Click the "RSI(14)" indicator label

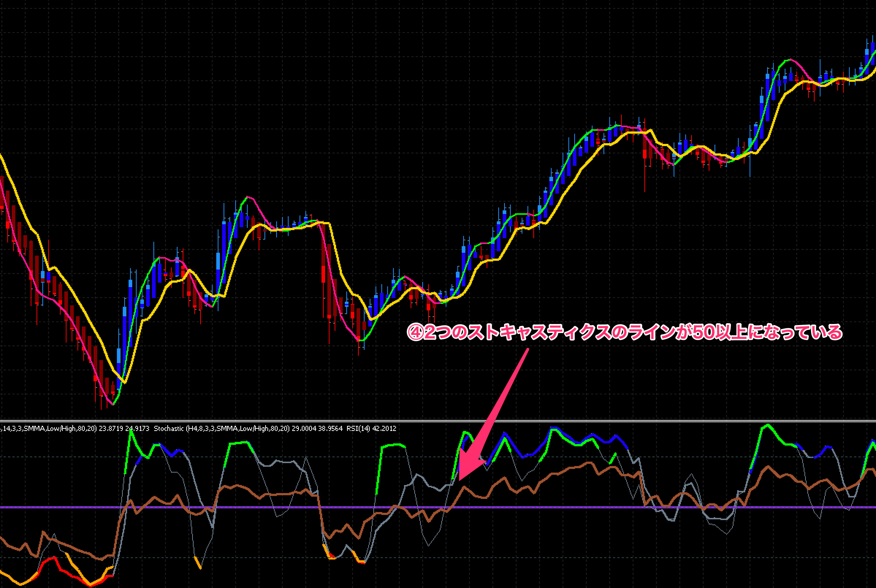tap(358, 428)
